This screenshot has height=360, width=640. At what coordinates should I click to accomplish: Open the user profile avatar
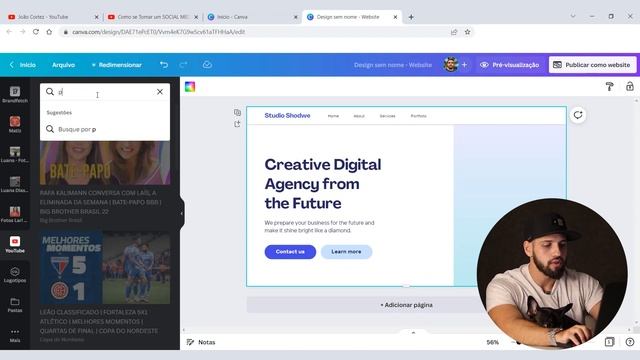451,65
